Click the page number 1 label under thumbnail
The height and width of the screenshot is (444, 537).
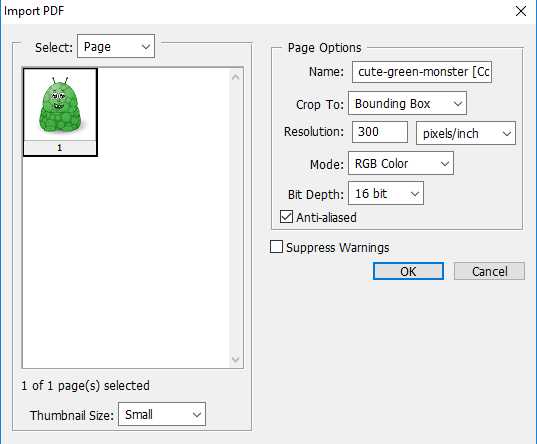pos(60,148)
